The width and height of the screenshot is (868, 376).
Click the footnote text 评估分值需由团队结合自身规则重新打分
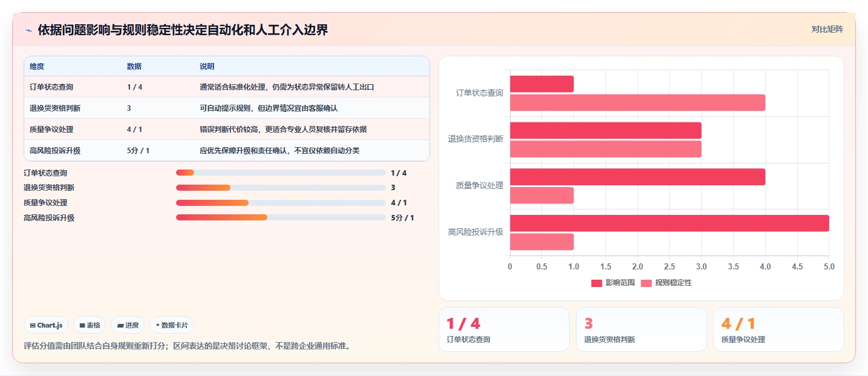coord(96,346)
